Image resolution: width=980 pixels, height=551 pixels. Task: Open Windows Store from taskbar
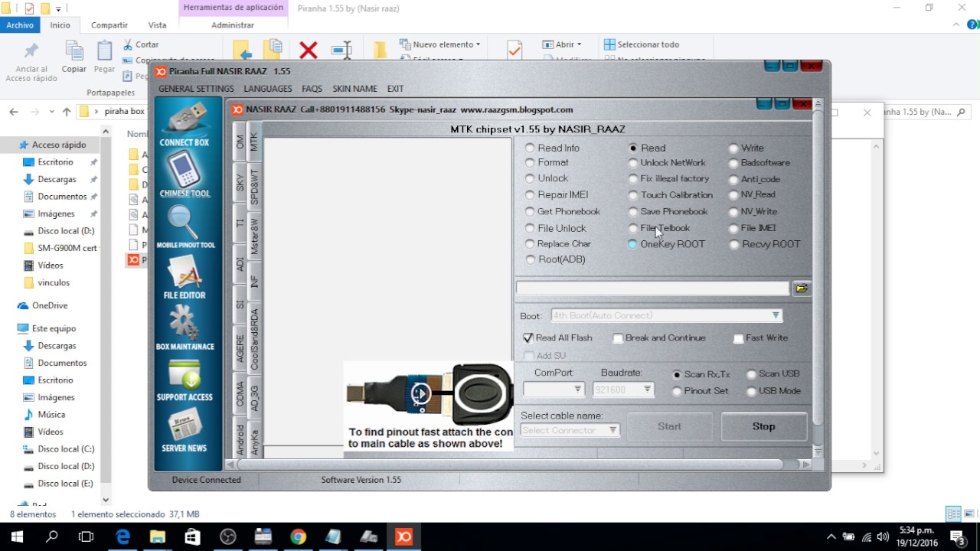(192, 536)
